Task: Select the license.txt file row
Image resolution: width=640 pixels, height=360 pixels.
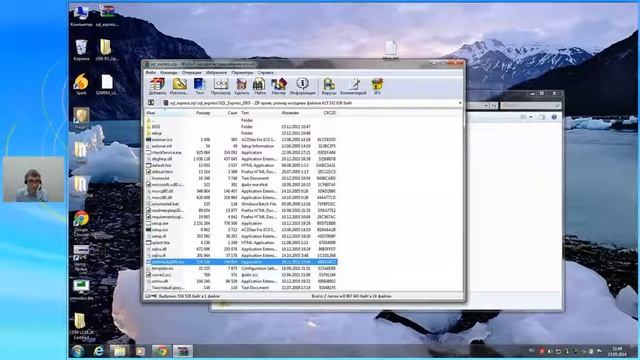Action: [241, 178]
